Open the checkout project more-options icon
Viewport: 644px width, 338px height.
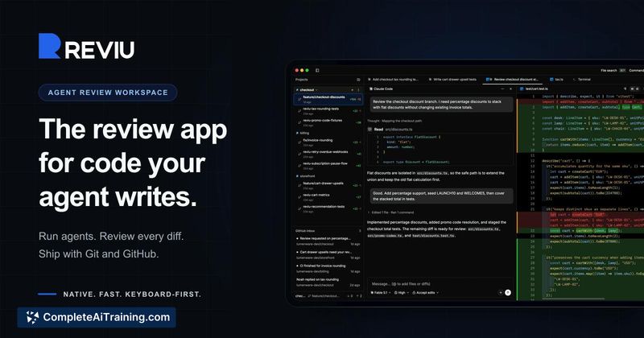pos(358,89)
